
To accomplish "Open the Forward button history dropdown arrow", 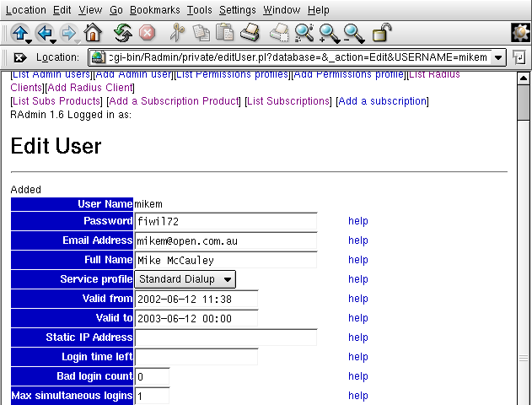I will (78, 41).
